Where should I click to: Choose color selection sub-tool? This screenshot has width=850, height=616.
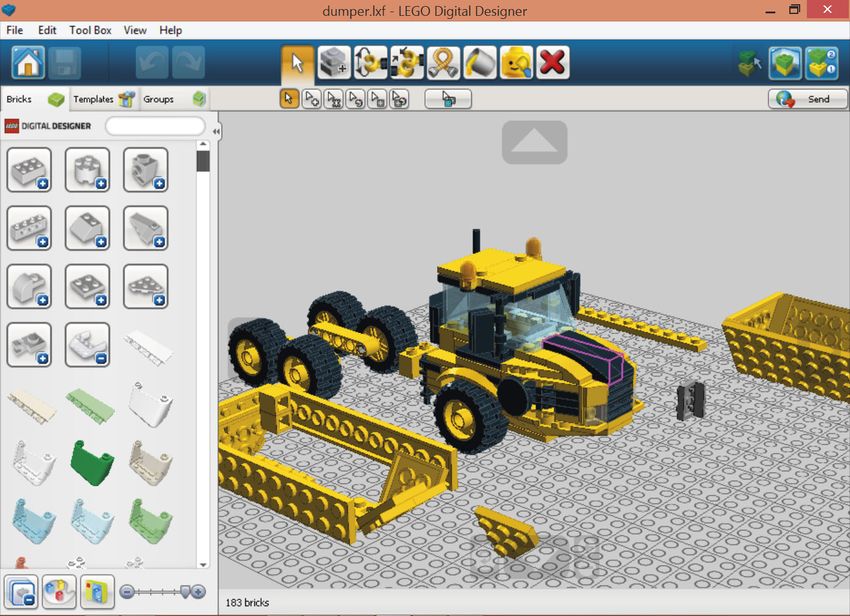355,99
